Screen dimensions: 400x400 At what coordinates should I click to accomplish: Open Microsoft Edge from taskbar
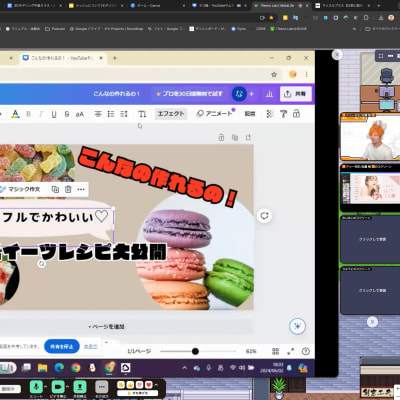59,368
